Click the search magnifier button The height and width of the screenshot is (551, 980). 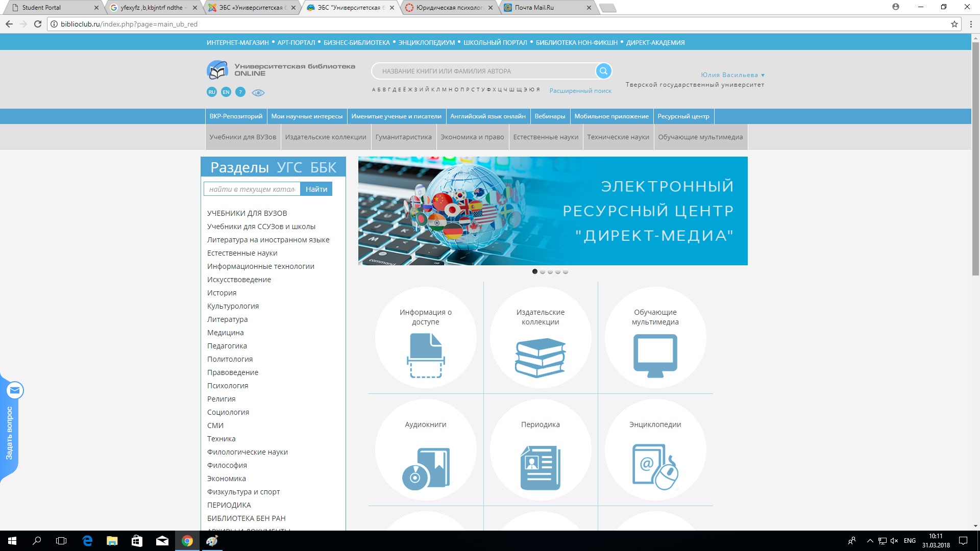click(603, 71)
